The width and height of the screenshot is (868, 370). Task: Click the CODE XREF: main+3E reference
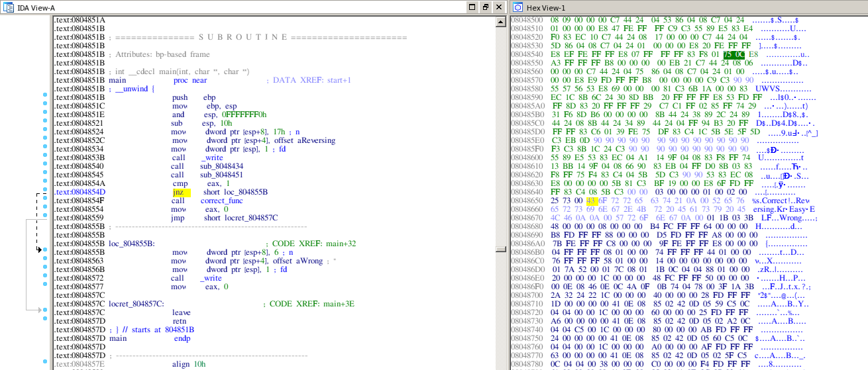coord(309,304)
